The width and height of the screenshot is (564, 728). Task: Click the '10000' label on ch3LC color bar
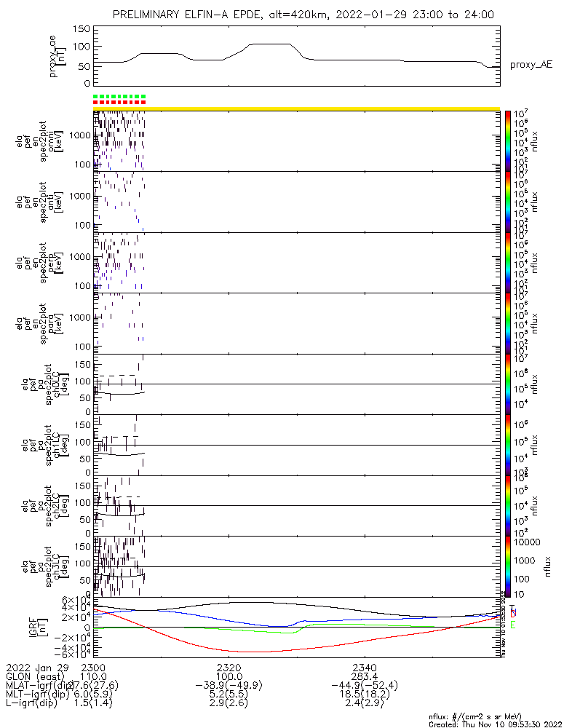coord(528,542)
